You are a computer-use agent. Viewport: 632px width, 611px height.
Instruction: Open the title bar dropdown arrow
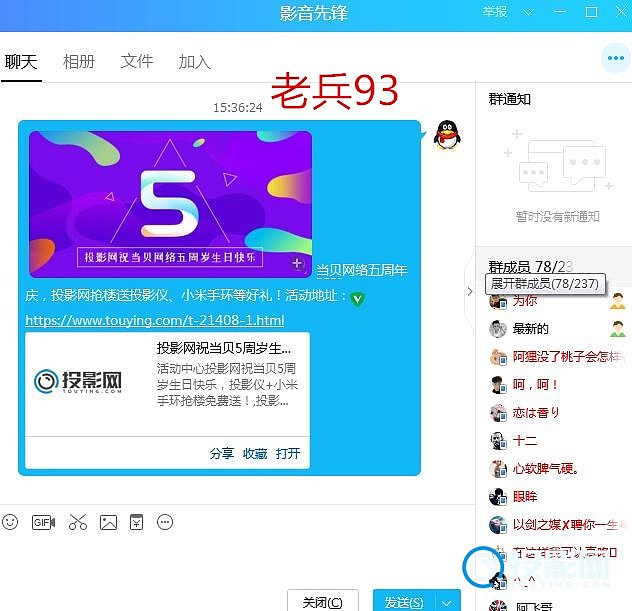pos(528,12)
